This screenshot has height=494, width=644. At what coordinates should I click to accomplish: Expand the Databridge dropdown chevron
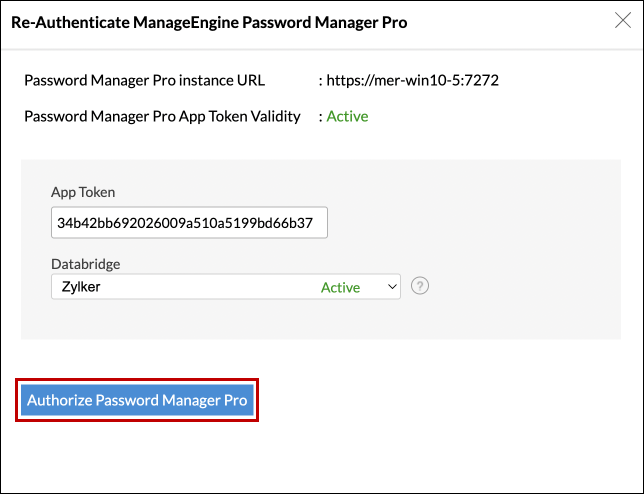coord(390,287)
